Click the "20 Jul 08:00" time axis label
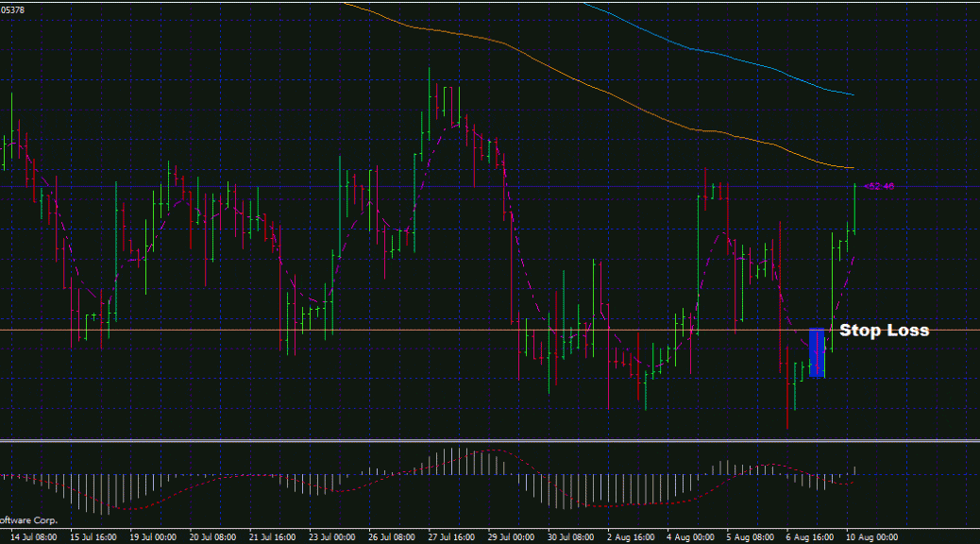 coord(212,537)
